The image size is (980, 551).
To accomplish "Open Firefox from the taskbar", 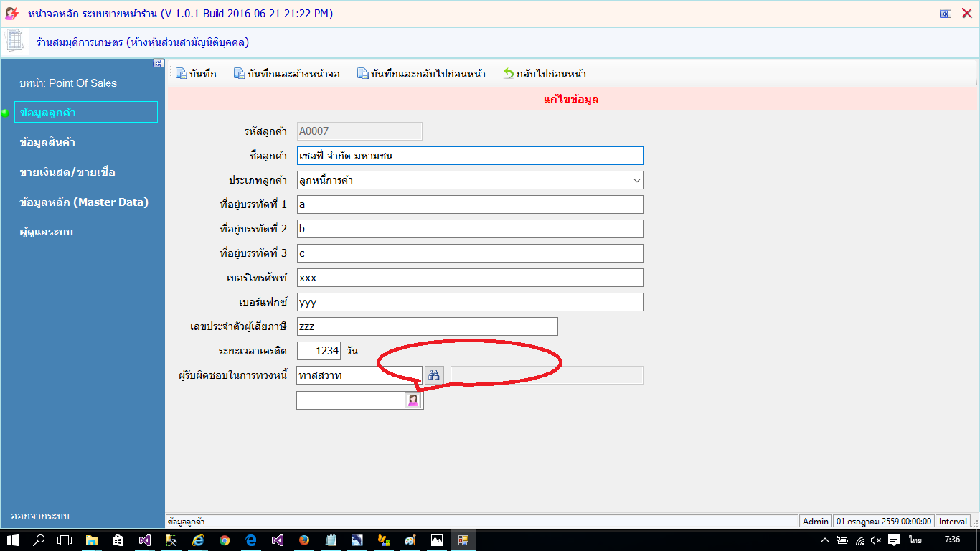I will (303, 540).
